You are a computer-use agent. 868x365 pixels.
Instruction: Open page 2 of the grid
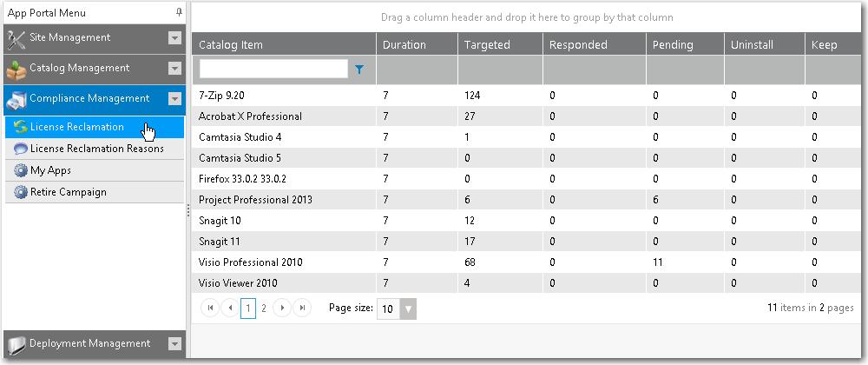coord(264,308)
